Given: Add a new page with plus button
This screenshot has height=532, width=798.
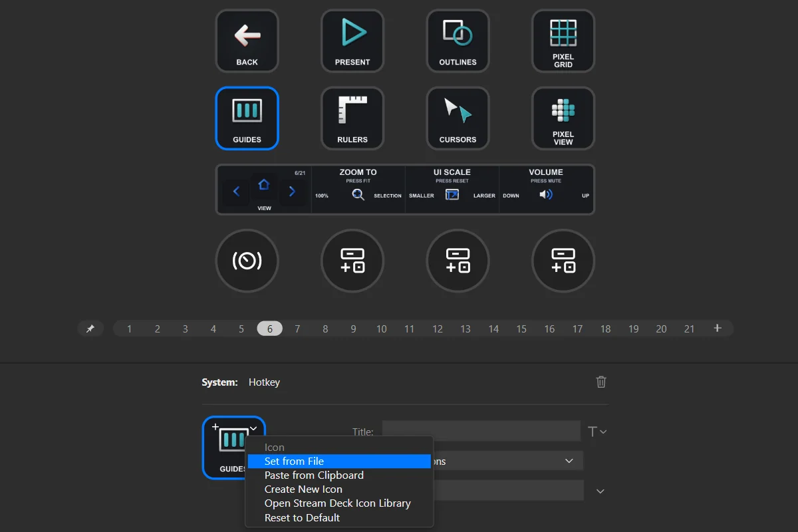Looking at the screenshot, I should [718, 329].
